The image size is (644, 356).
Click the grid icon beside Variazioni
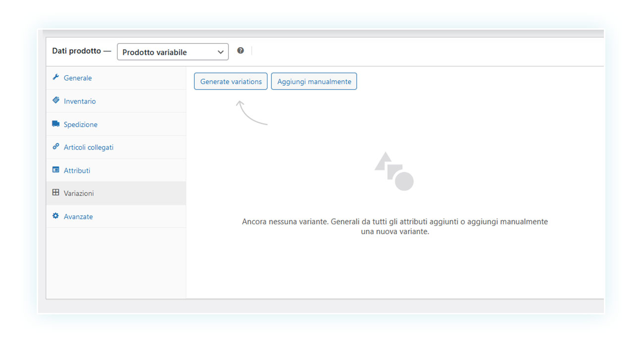coord(55,193)
